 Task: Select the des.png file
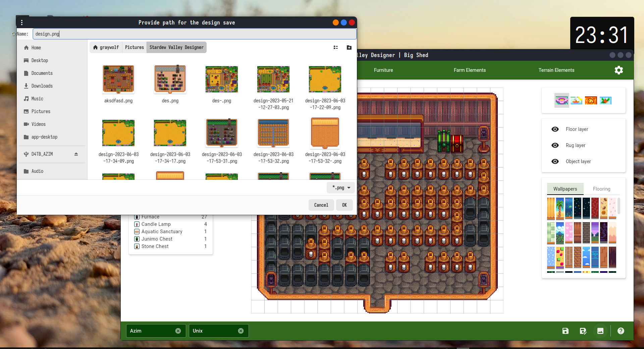coord(170,84)
